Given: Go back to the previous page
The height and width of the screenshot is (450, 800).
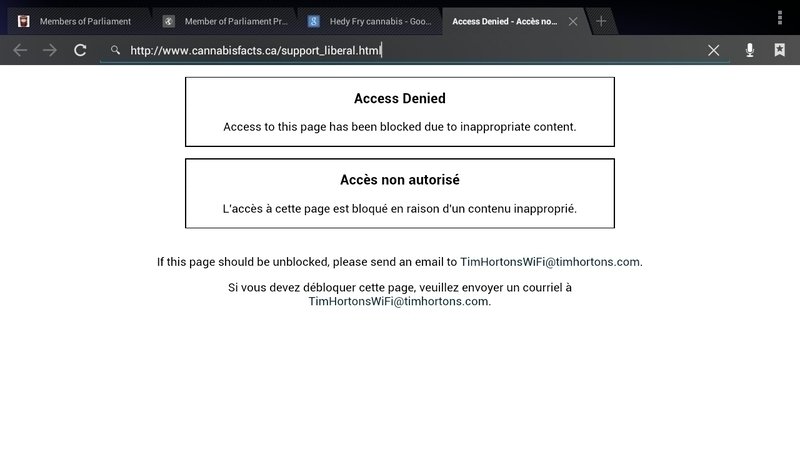Looking at the screenshot, I should (20, 50).
